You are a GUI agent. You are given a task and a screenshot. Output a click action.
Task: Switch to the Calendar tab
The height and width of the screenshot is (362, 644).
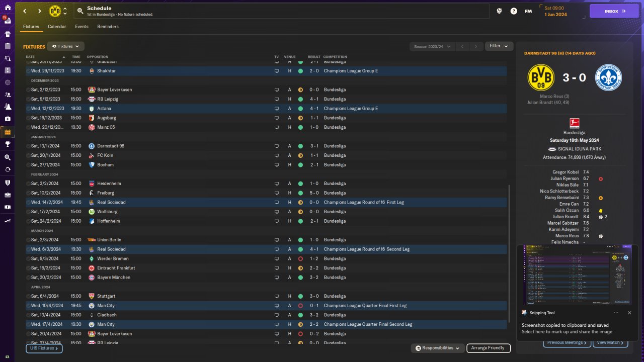pos(57,27)
